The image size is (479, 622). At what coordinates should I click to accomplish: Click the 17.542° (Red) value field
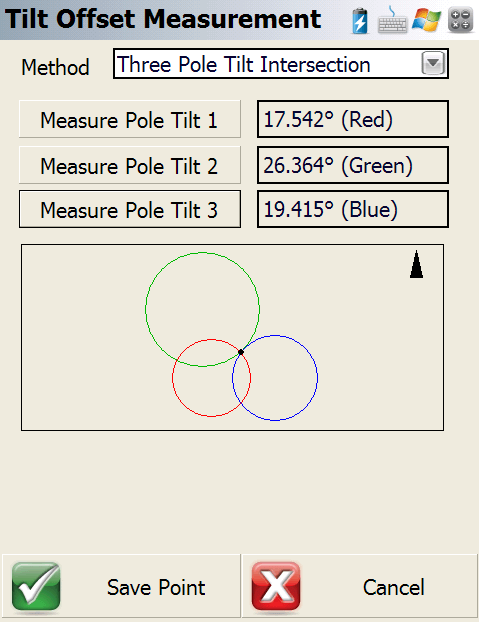pos(353,119)
